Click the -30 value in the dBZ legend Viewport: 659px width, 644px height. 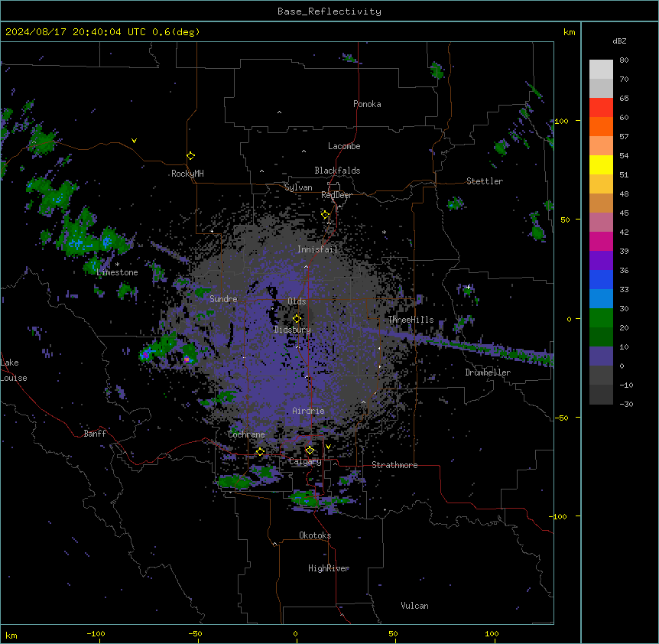point(626,405)
